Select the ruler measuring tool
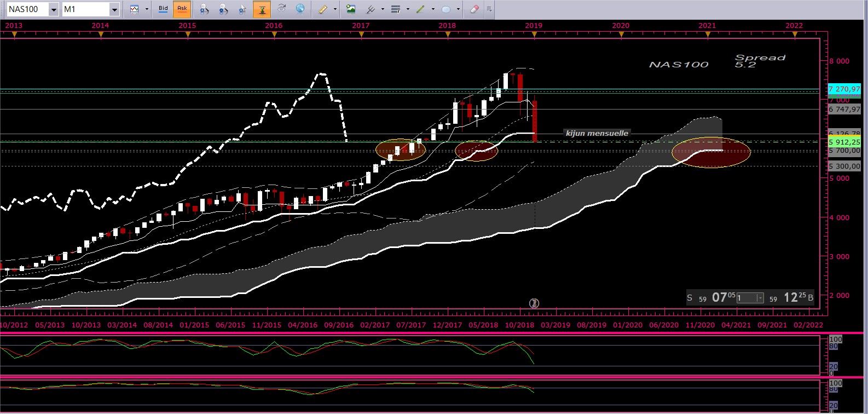Screen dimensions: 868x414 coord(323,9)
